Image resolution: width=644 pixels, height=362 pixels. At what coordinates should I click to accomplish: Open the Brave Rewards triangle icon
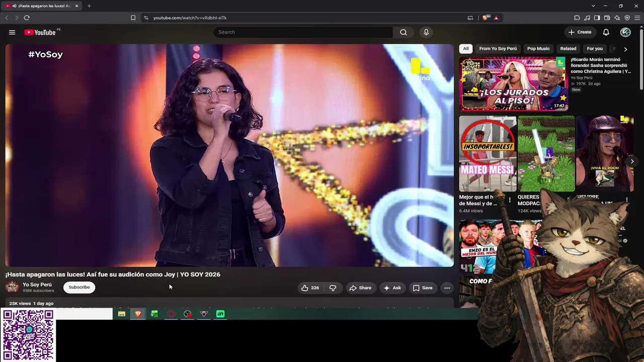click(x=496, y=18)
